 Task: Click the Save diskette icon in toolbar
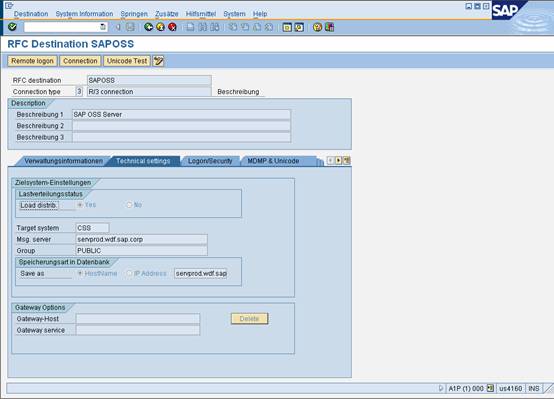point(130,27)
